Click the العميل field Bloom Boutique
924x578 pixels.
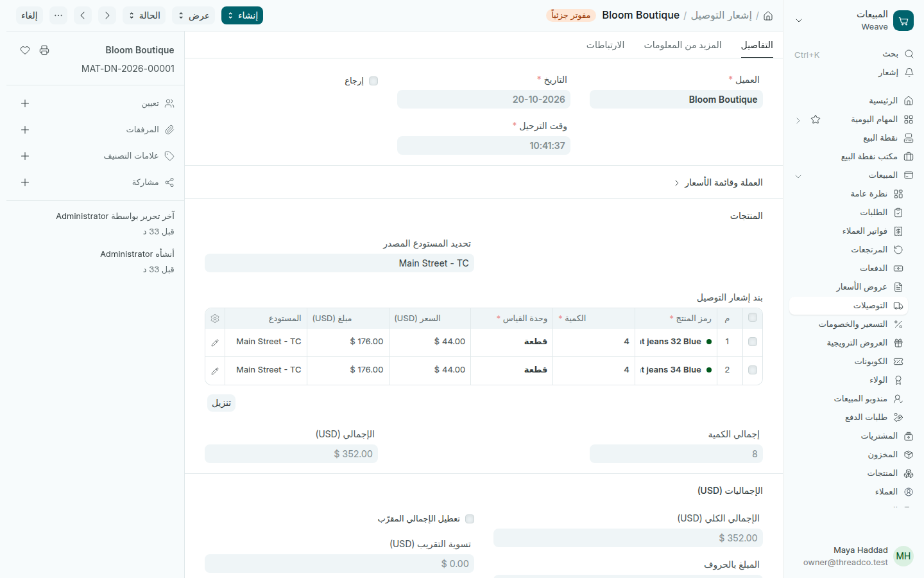pyautogui.click(x=676, y=100)
